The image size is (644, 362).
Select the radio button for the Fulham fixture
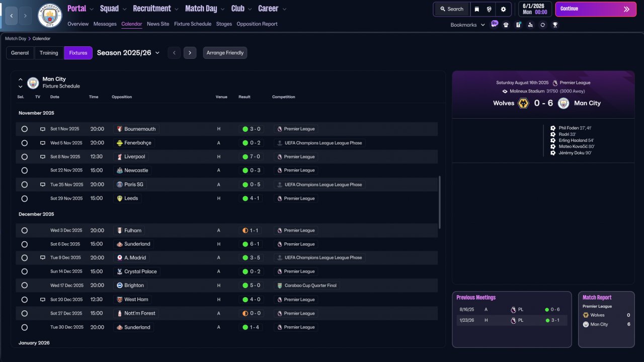tap(24, 230)
